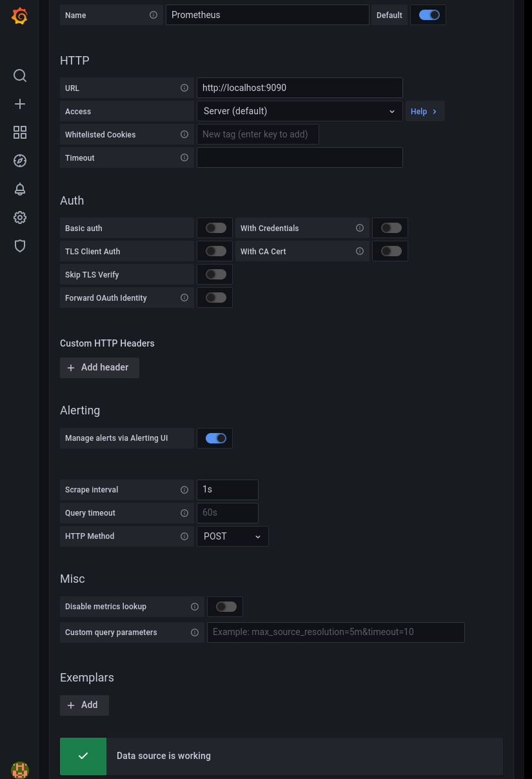Open the Search panel

[19, 76]
